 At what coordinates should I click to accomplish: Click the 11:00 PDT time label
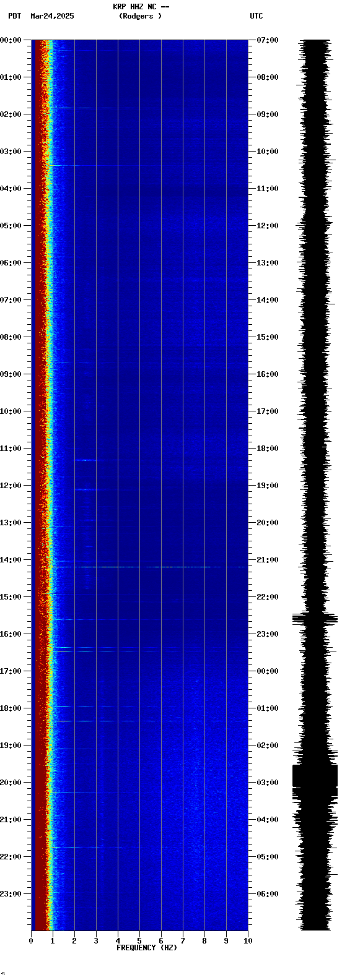11,449
